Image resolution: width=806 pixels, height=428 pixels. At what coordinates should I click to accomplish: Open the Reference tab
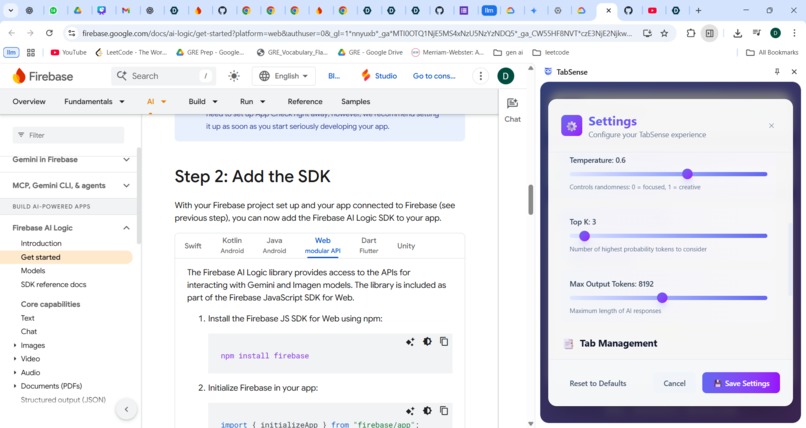[x=305, y=101]
